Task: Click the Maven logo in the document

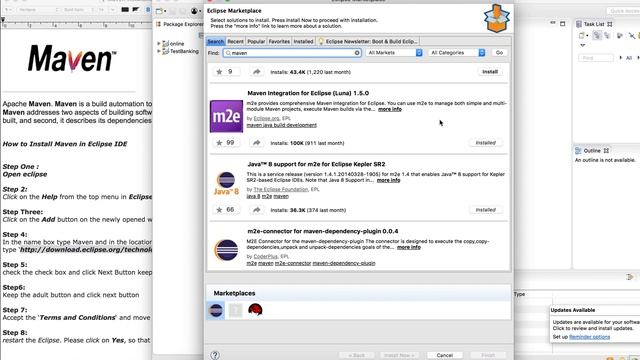Action: pyautogui.click(x=72, y=59)
